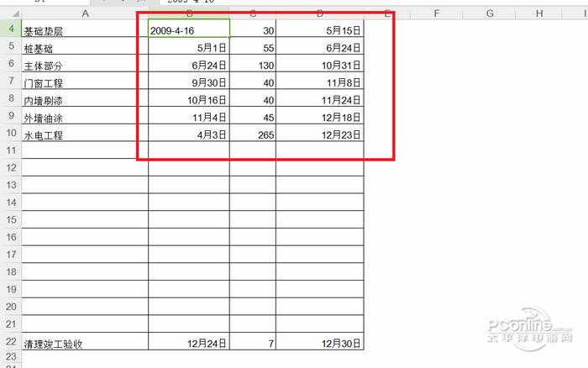Select cell A10 labeled 水电工程
The width and height of the screenshot is (588, 368).
85,133
